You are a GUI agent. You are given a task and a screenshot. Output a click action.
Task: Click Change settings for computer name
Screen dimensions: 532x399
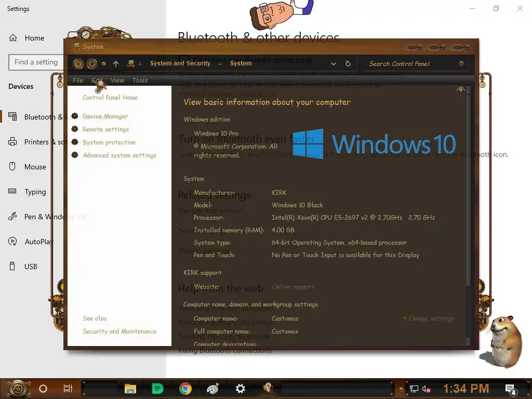click(431, 318)
